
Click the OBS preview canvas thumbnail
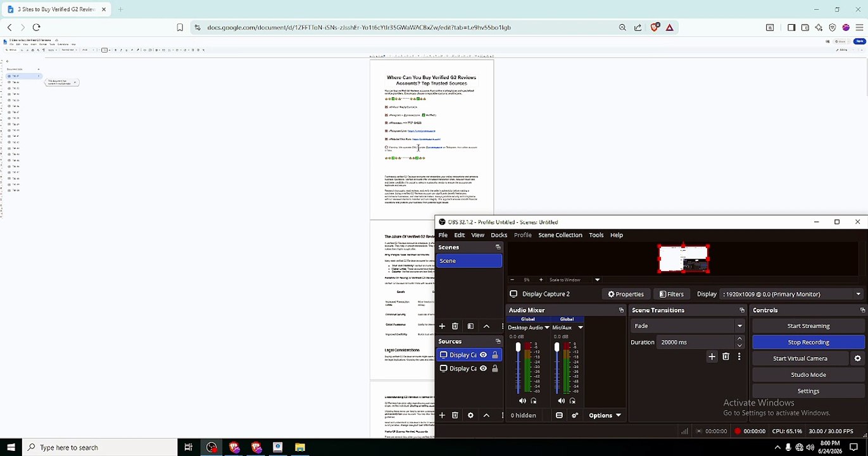[x=683, y=258]
